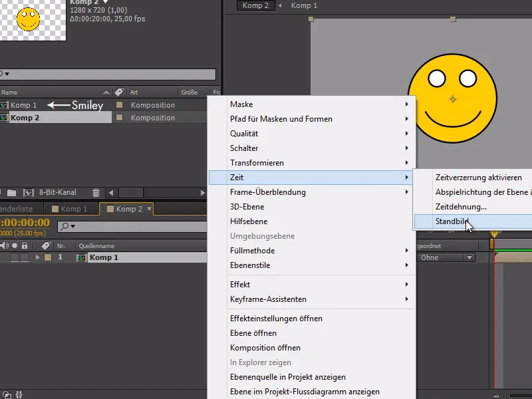Viewport: 532px width, 399px height.
Task: Click the 8-Bit-Kanal color depth button
Action: coord(58,192)
